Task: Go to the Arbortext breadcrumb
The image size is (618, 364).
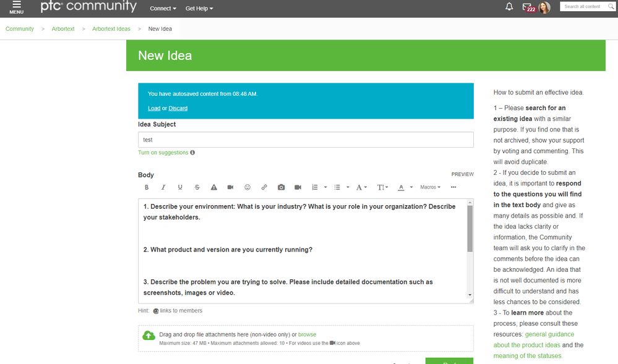Action: tap(63, 29)
